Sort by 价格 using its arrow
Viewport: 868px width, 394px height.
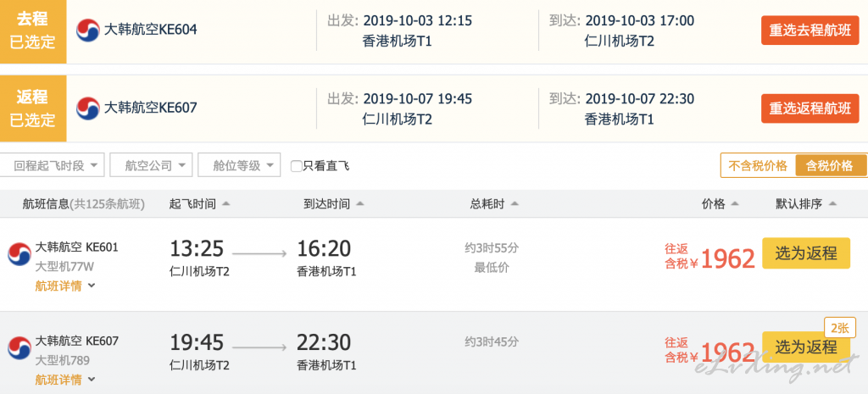(x=735, y=204)
